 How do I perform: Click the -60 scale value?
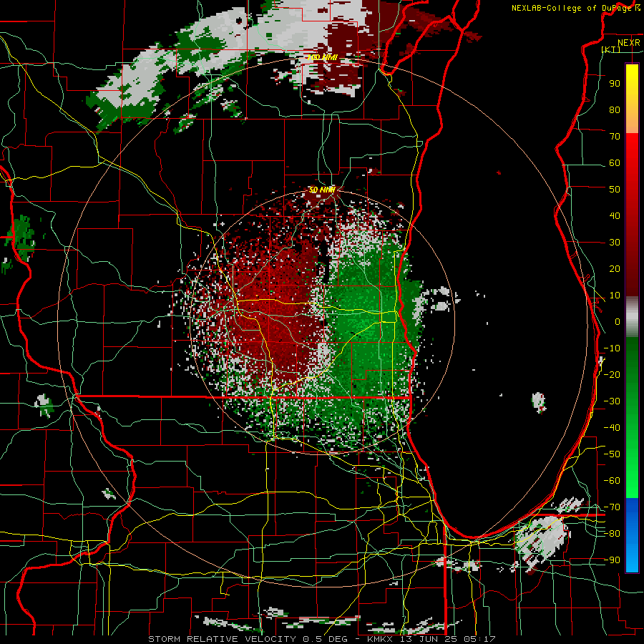pos(612,481)
